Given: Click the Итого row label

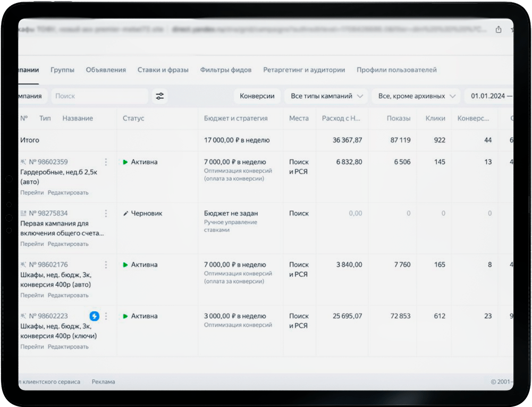Looking at the screenshot, I should [30, 140].
